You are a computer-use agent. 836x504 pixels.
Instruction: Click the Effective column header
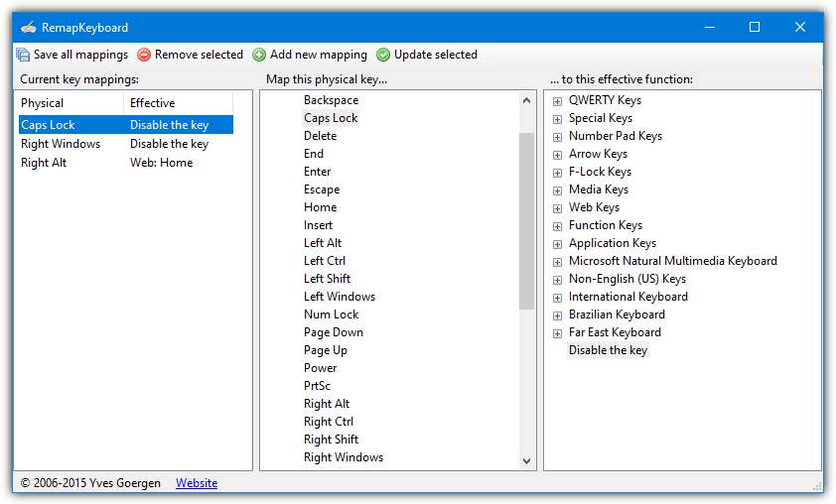[x=178, y=103]
